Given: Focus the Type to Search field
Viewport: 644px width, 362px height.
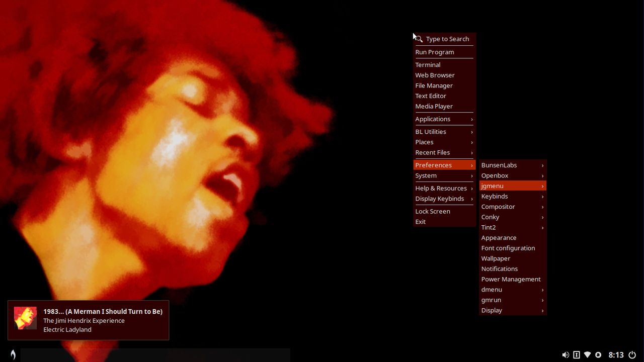Looking at the screenshot, I should tap(444, 39).
